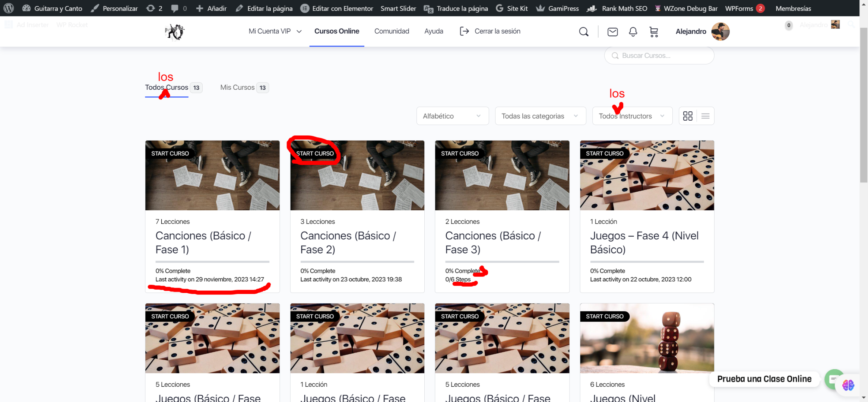
Task: Focus the Buscar Cursos search field
Action: [659, 55]
